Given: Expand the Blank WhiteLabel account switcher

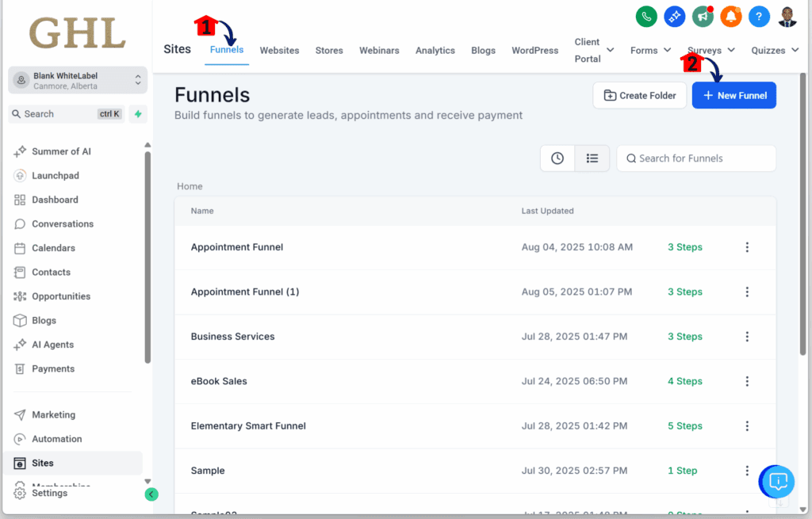Looking at the screenshot, I should click(x=78, y=80).
